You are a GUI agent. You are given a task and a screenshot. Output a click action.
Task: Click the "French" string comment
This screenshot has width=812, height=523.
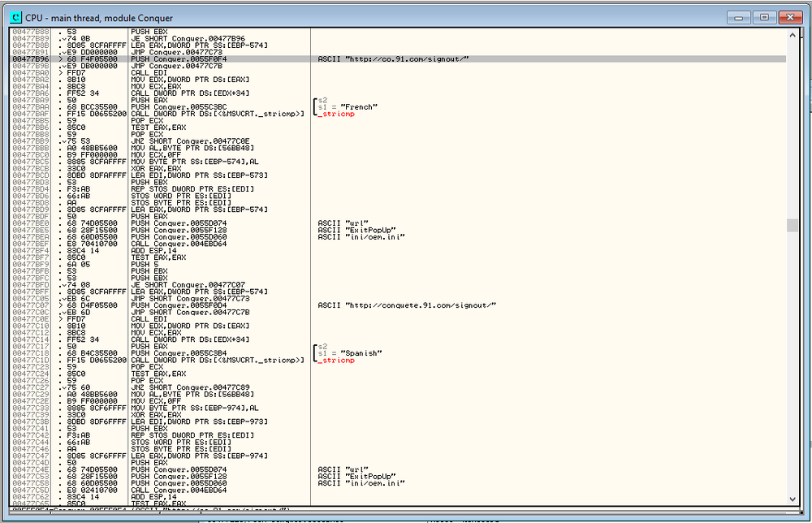[x=349, y=106]
